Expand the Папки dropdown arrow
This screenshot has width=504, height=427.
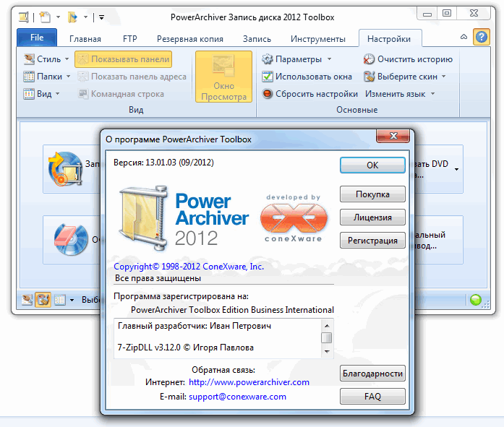[68, 77]
